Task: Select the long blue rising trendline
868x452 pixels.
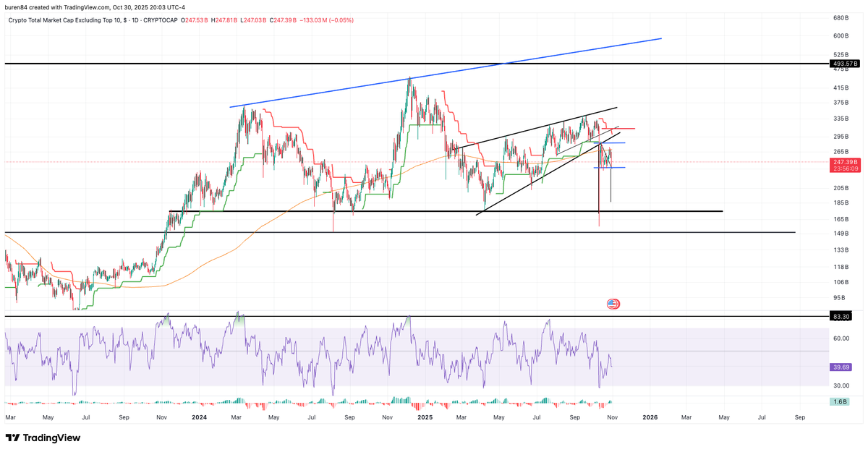Action: pyautogui.click(x=446, y=72)
